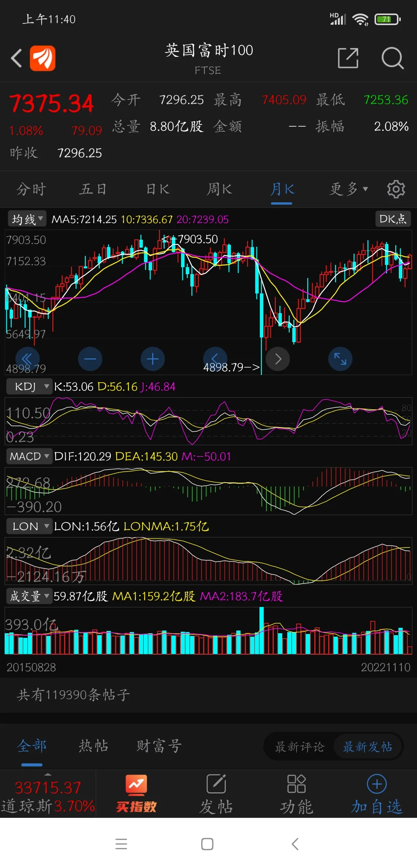Tap the 最高 7405.09 value
Image resolution: width=417 pixels, height=868 pixels.
[284, 100]
